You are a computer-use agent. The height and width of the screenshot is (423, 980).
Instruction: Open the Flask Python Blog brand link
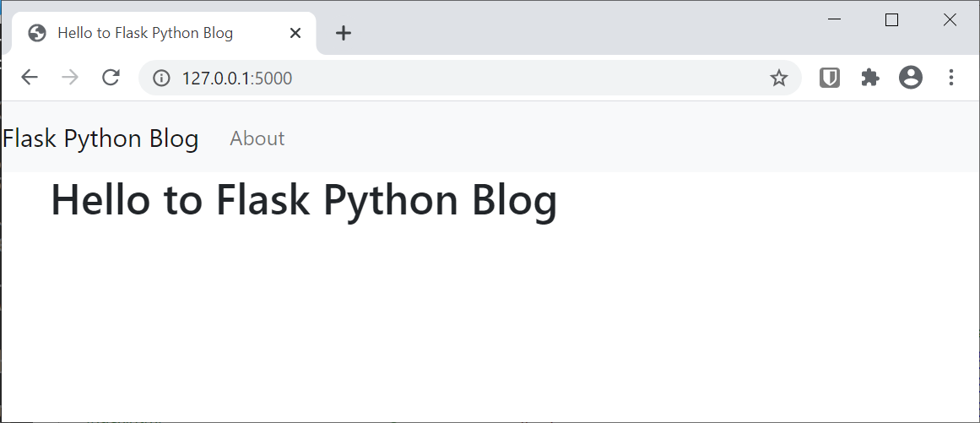(x=100, y=138)
